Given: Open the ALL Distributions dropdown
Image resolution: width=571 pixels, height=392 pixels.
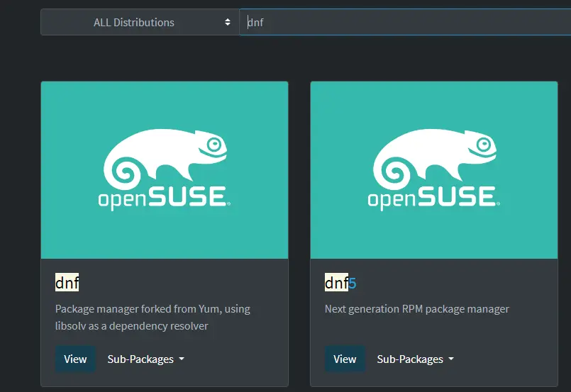Looking at the screenshot, I should tap(140, 22).
